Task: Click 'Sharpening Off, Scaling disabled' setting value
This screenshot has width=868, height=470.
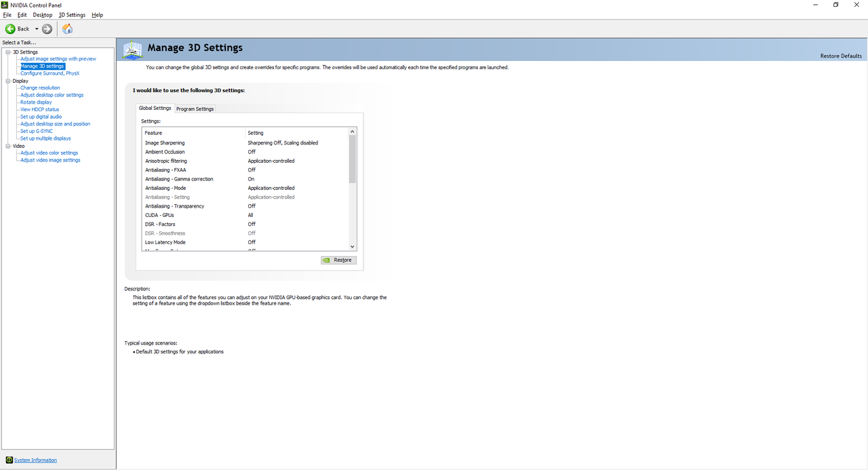Action: tap(283, 143)
